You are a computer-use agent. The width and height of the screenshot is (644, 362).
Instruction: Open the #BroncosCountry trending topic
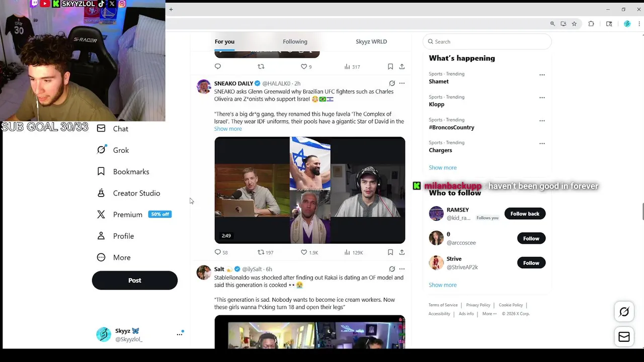tap(452, 127)
